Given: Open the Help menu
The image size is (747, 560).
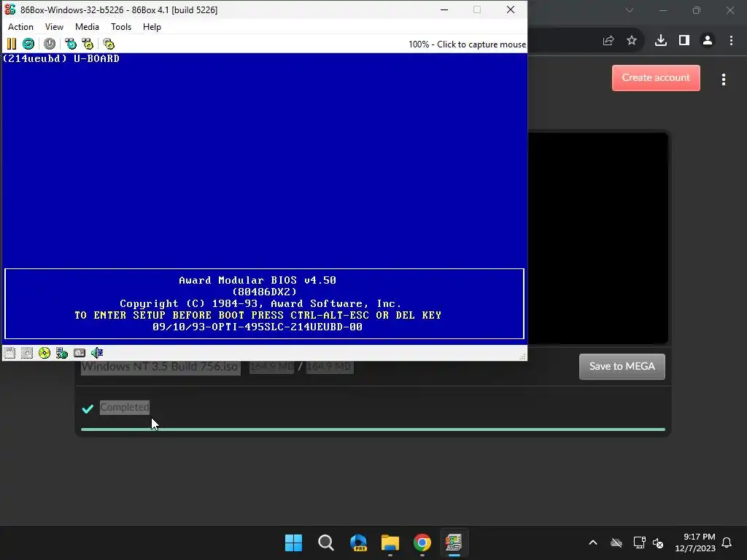Looking at the screenshot, I should click(x=152, y=27).
